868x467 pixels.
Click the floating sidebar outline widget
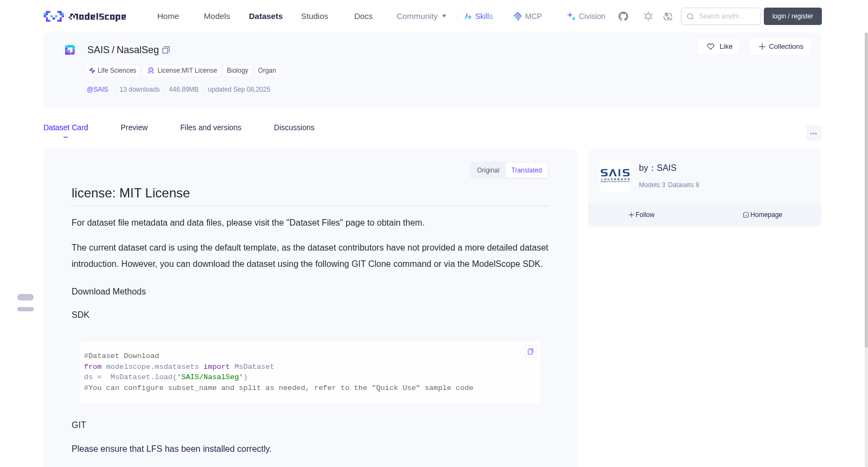(x=25, y=303)
